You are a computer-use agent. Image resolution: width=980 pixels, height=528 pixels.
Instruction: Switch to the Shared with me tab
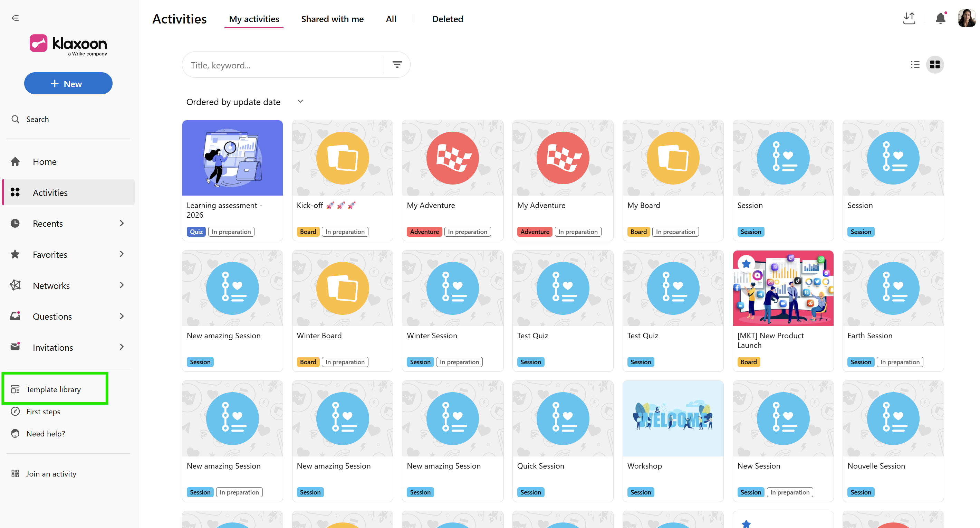tap(332, 19)
